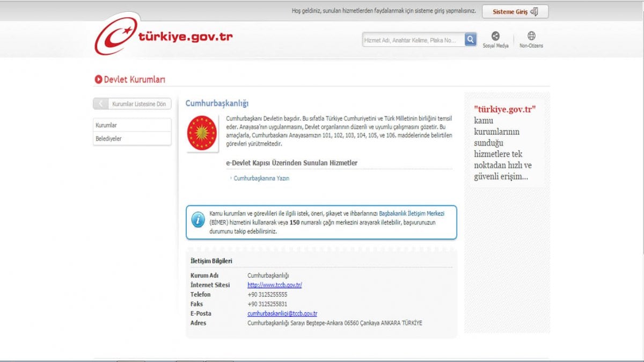Image resolution: width=644 pixels, height=362 pixels.
Task: Click the cumhurbaskanligi@tccb.gov.tr email link
Action: tap(281, 313)
